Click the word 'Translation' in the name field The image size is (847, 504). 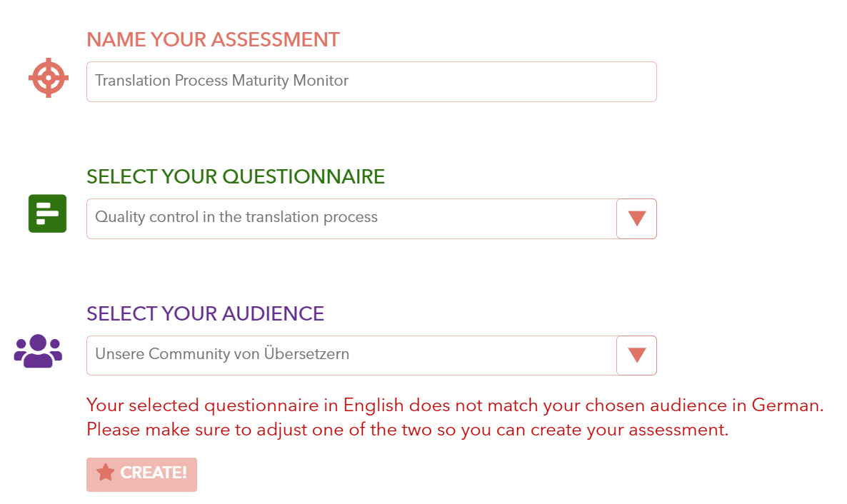(133, 81)
